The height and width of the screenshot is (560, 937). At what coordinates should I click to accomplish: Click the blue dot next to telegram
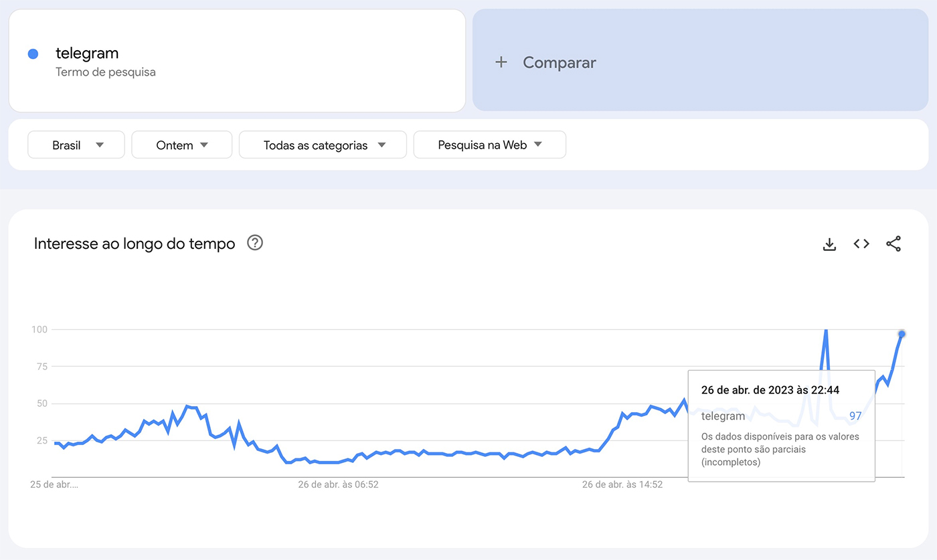[33, 54]
